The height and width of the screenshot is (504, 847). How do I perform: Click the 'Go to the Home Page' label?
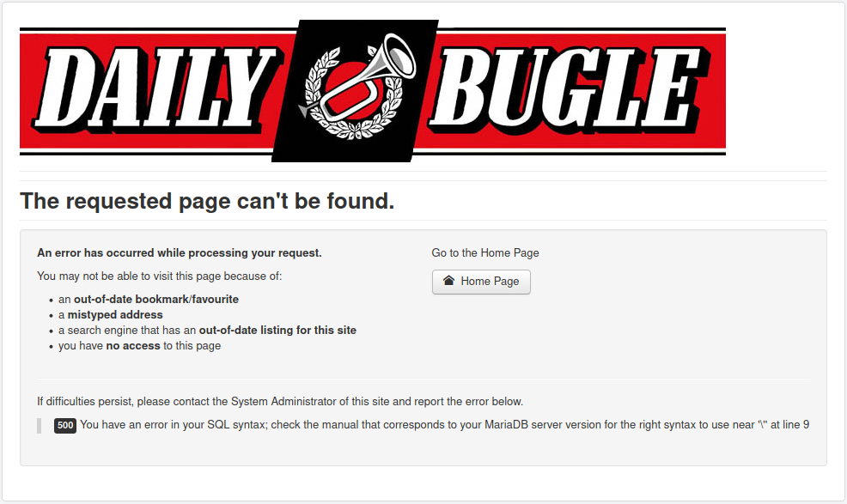pyautogui.click(x=485, y=252)
